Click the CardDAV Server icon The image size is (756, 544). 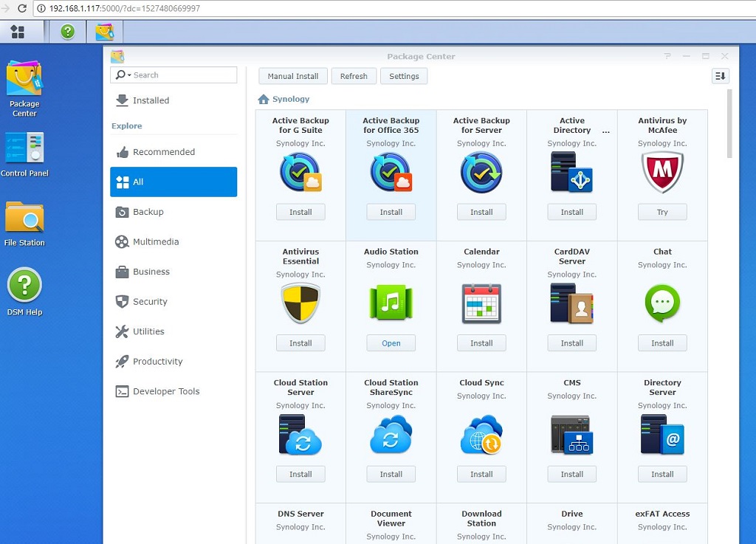[572, 303]
